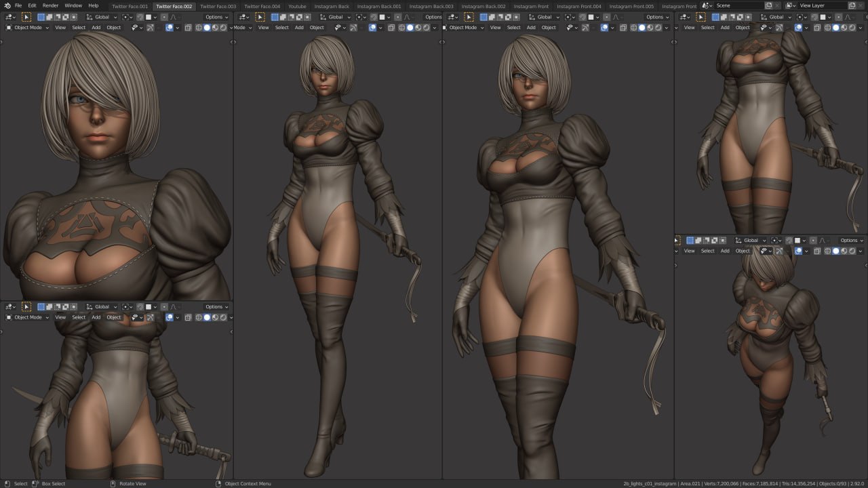Open the Window menu
The width and height of the screenshot is (868, 488).
pos(73,5)
